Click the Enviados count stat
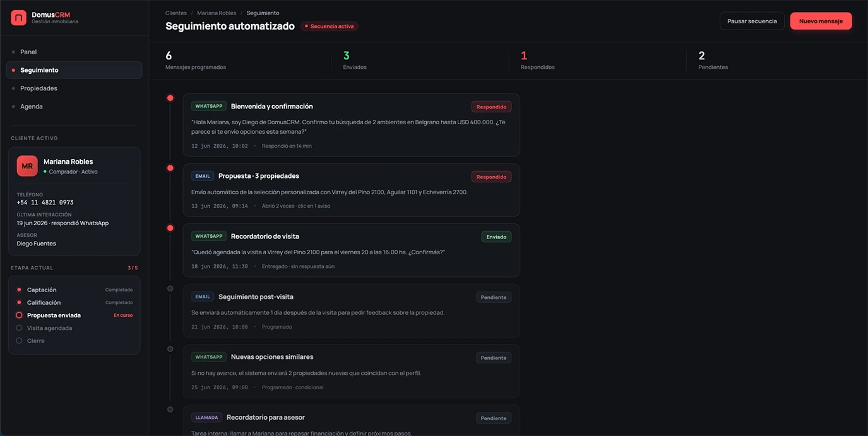868x436 pixels. (355, 61)
